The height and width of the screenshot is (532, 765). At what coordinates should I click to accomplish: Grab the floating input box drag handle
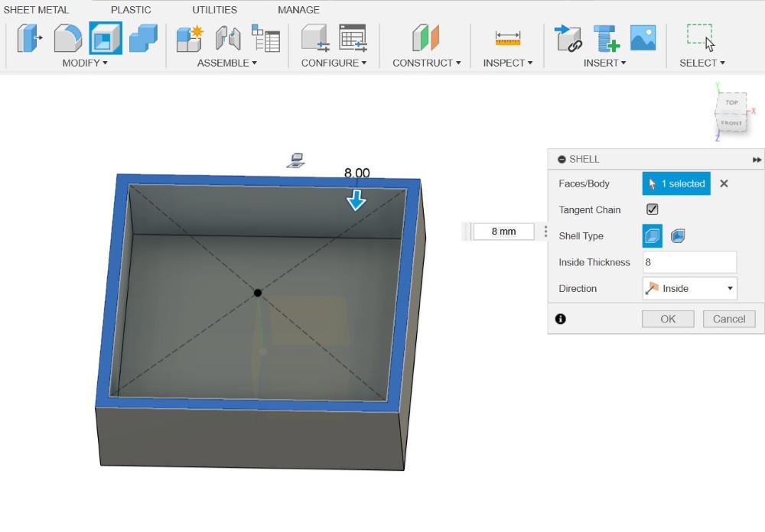(x=466, y=231)
